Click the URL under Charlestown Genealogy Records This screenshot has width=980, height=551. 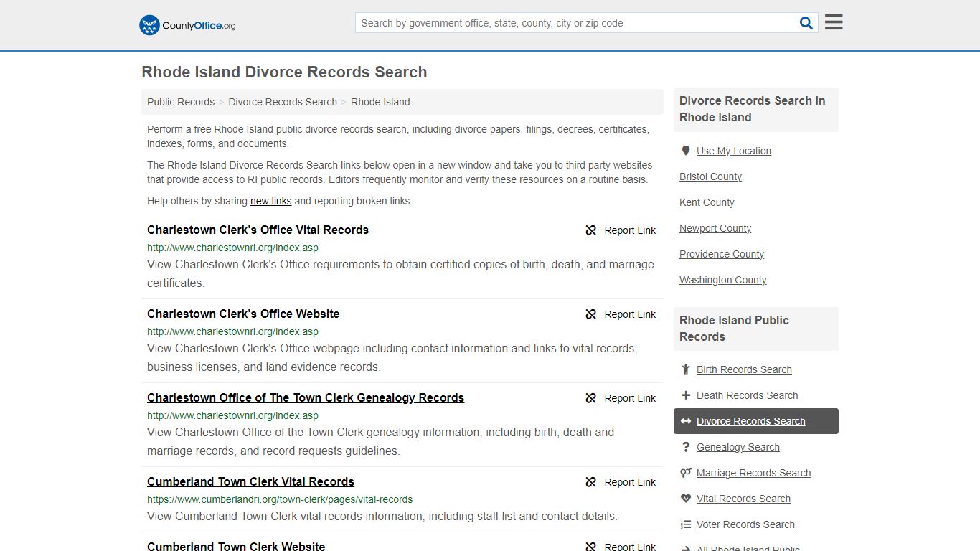(232, 415)
